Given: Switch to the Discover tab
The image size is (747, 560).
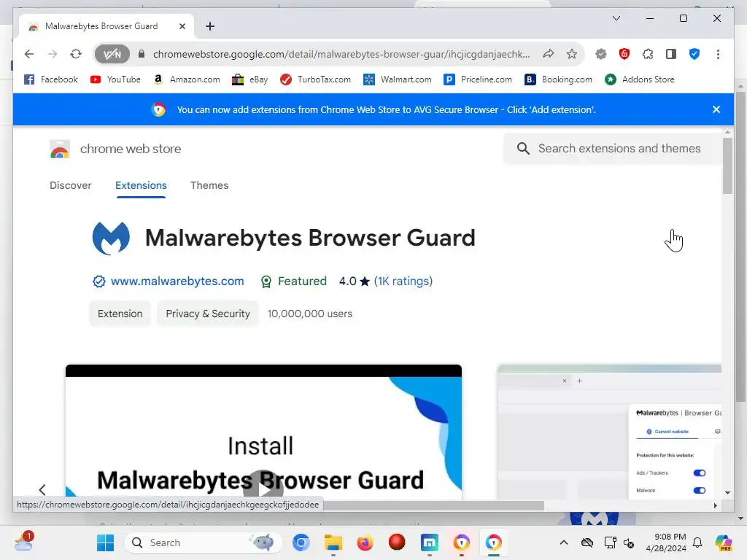Looking at the screenshot, I should pyautogui.click(x=71, y=185).
